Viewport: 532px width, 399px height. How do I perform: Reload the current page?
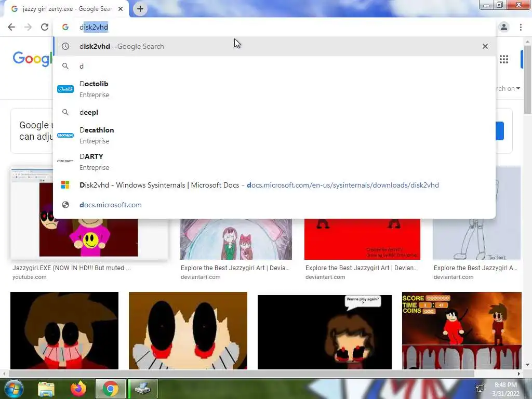(45, 27)
